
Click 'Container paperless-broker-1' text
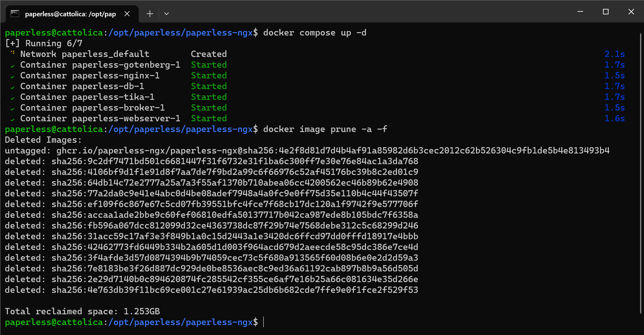pyautogui.click(x=92, y=108)
